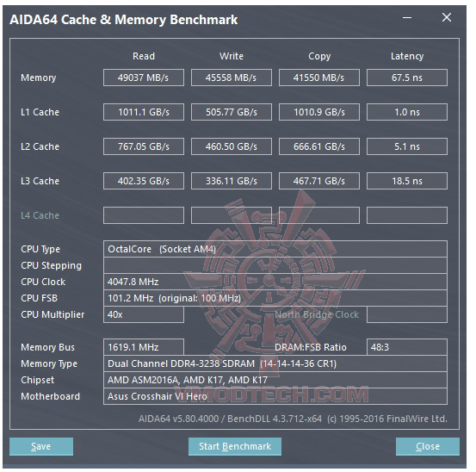Select L3 Cache write 336.11 GB/s
The width and height of the screenshot is (476, 472).
point(232,181)
